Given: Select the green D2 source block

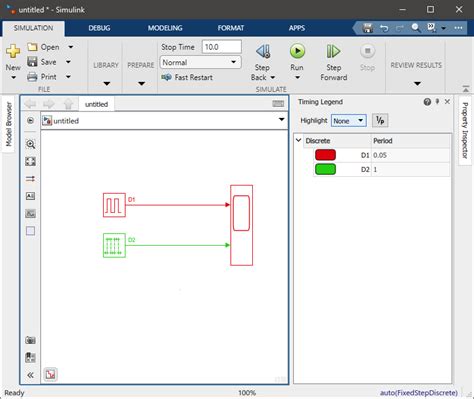Looking at the screenshot, I should click(x=114, y=245).
